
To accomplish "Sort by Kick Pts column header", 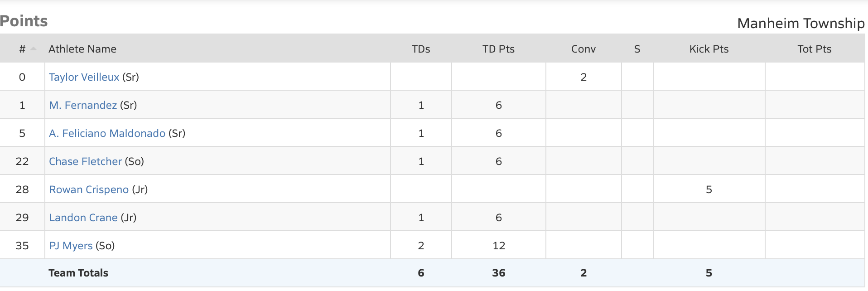I will (709, 49).
